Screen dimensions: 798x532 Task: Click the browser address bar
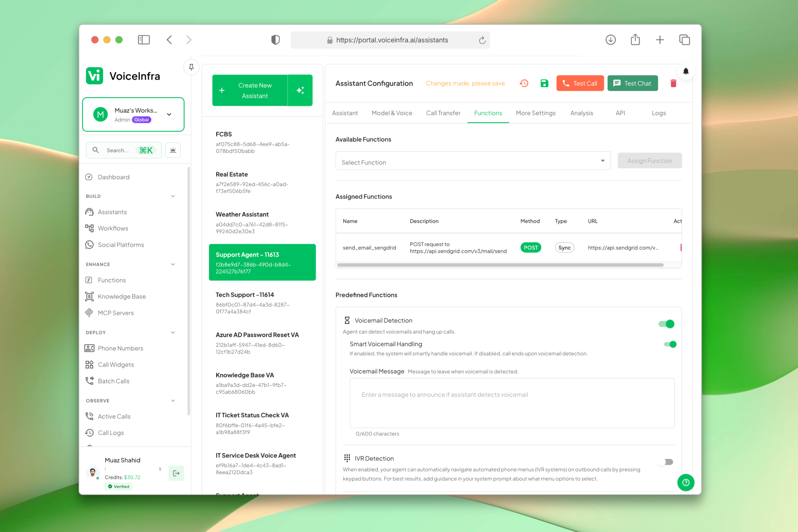tap(390, 40)
